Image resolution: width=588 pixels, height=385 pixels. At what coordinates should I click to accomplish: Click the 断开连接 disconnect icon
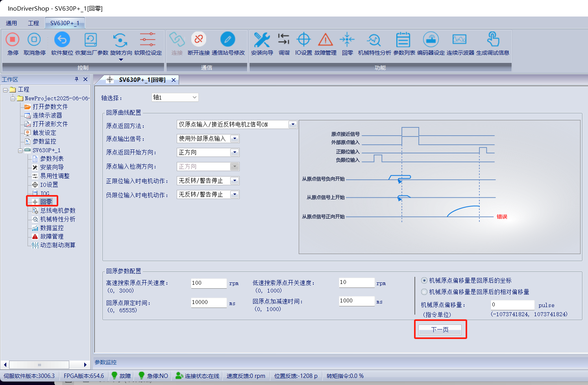click(x=198, y=40)
